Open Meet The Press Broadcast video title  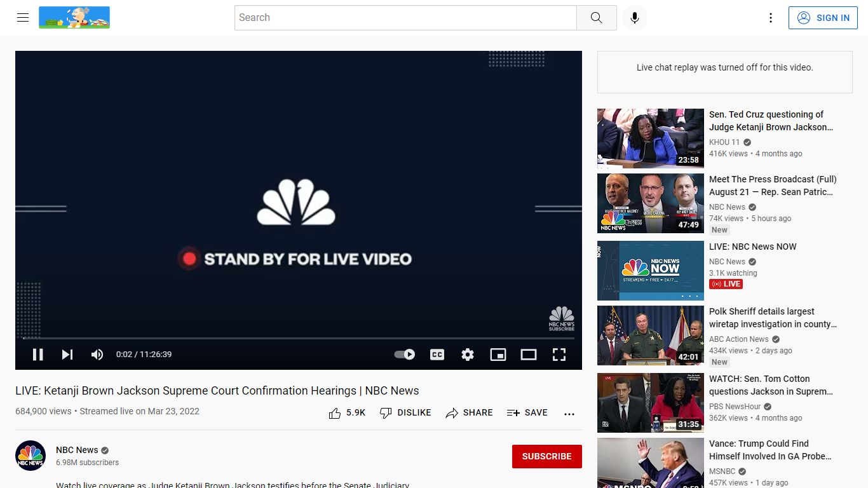773,186
